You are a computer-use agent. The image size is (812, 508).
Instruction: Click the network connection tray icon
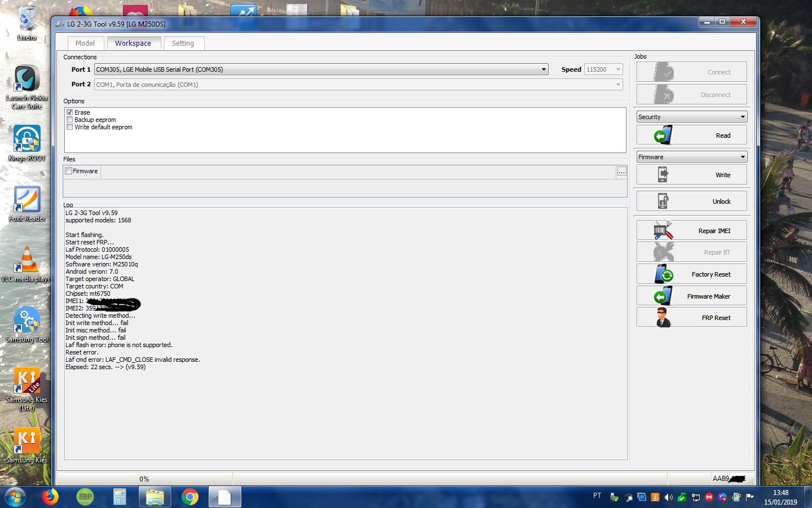(695, 497)
